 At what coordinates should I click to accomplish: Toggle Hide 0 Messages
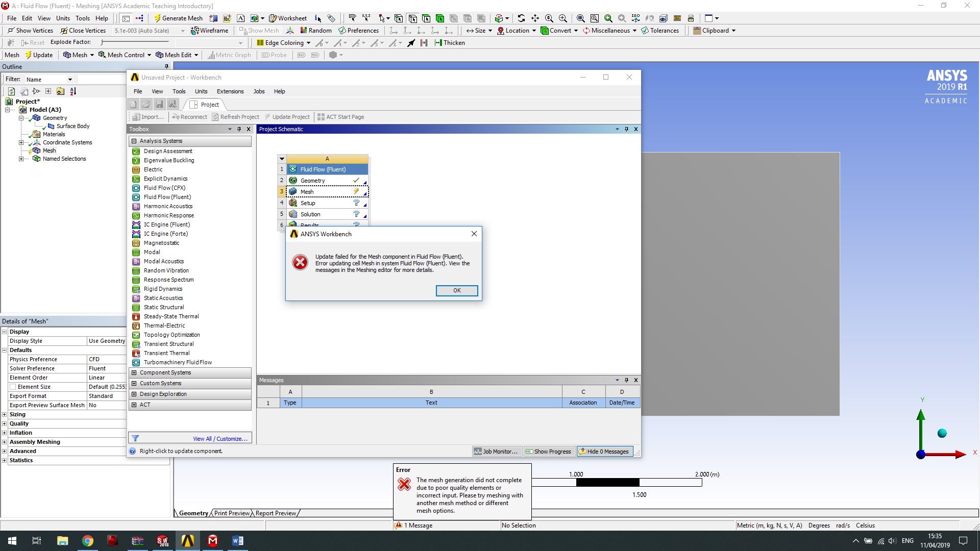(604, 452)
